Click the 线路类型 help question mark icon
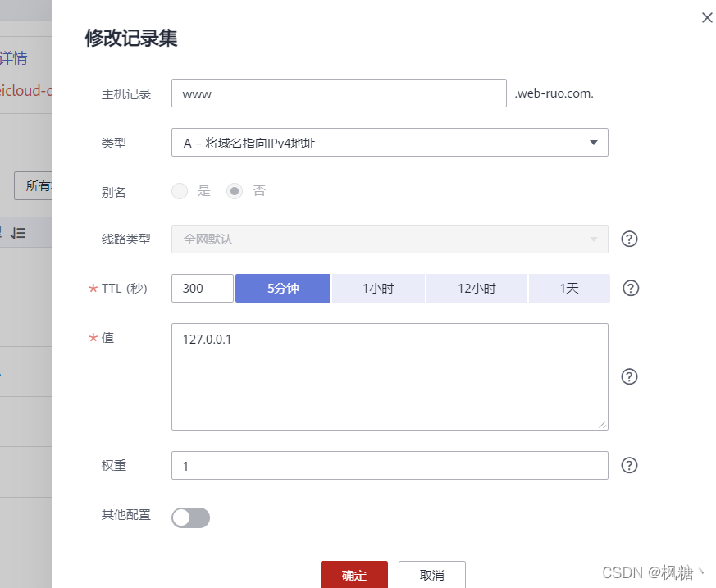716x588 pixels. pyautogui.click(x=629, y=239)
